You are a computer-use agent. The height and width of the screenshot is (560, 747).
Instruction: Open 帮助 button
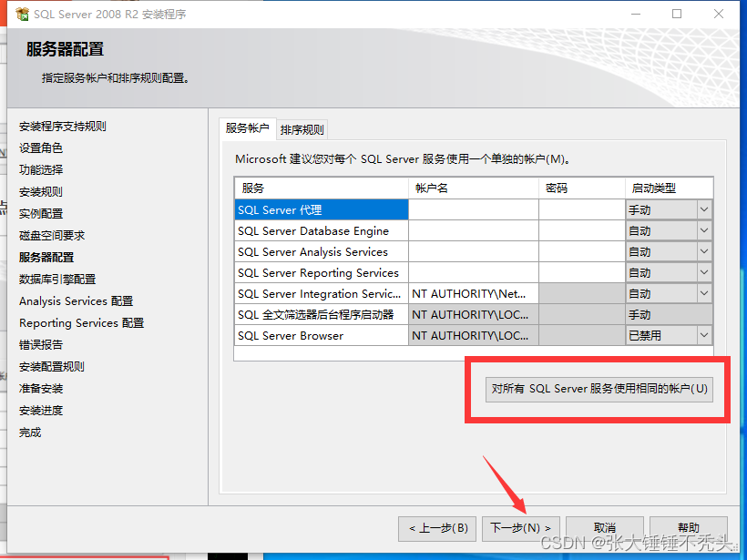[x=689, y=528]
